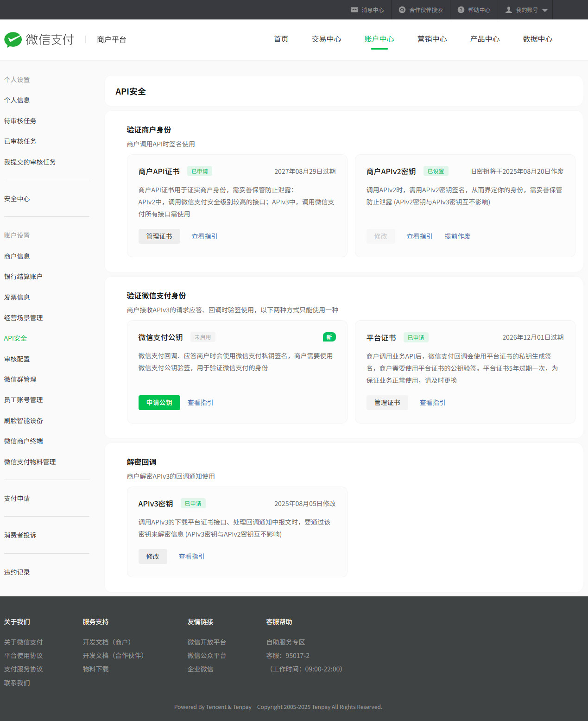588x721 pixels.
Task: Open 审核配置 sidebar item
Action: [x=17, y=359]
